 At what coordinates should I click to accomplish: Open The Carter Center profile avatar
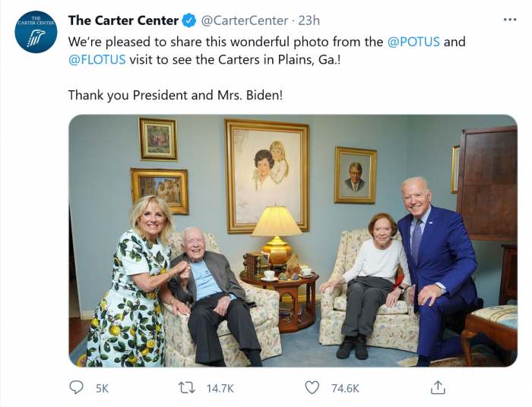(36, 32)
